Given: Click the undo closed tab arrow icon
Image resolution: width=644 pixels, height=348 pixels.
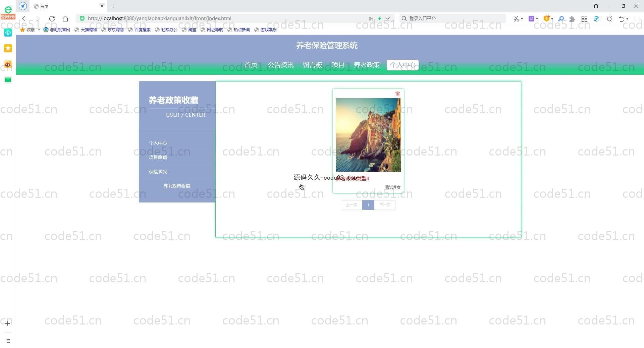Looking at the screenshot, I should (x=622, y=19).
